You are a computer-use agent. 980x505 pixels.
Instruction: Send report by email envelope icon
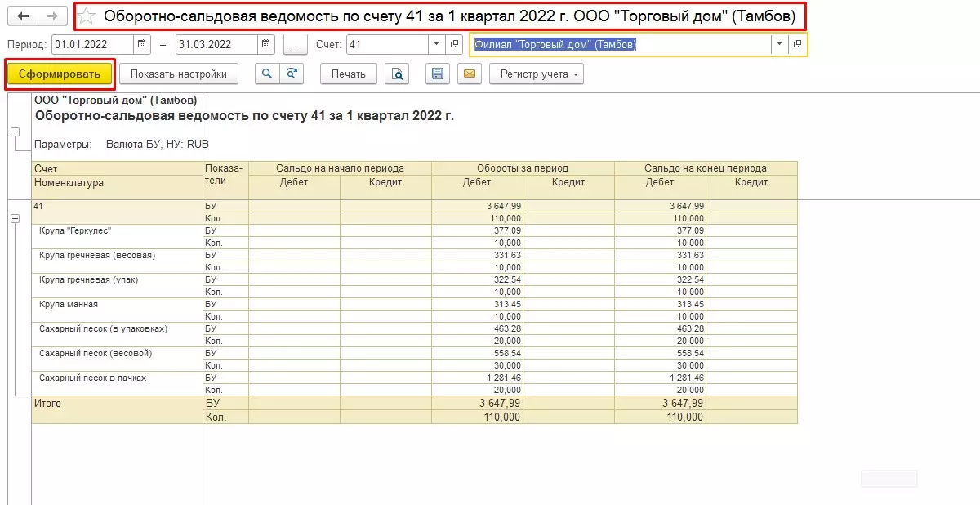coord(469,74)
